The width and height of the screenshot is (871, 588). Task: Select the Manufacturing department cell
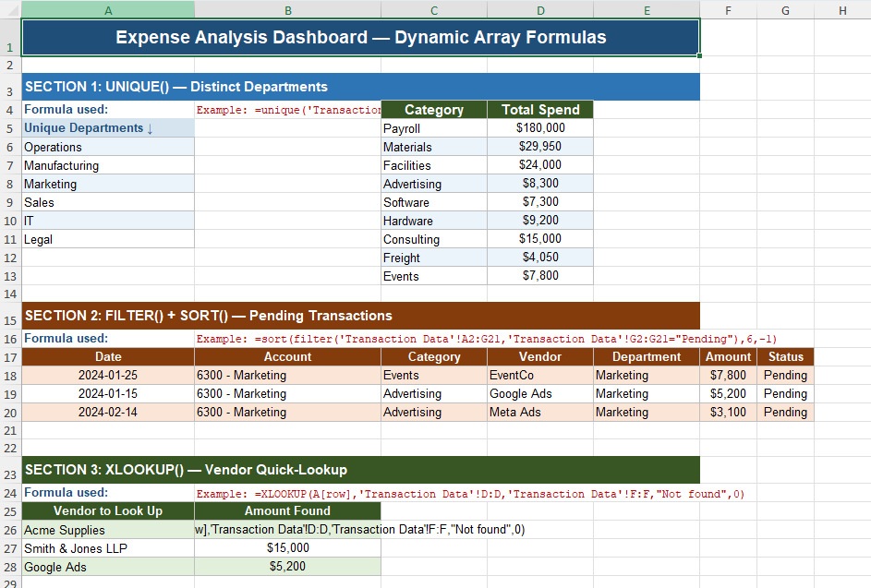click(x=108, y=165)
